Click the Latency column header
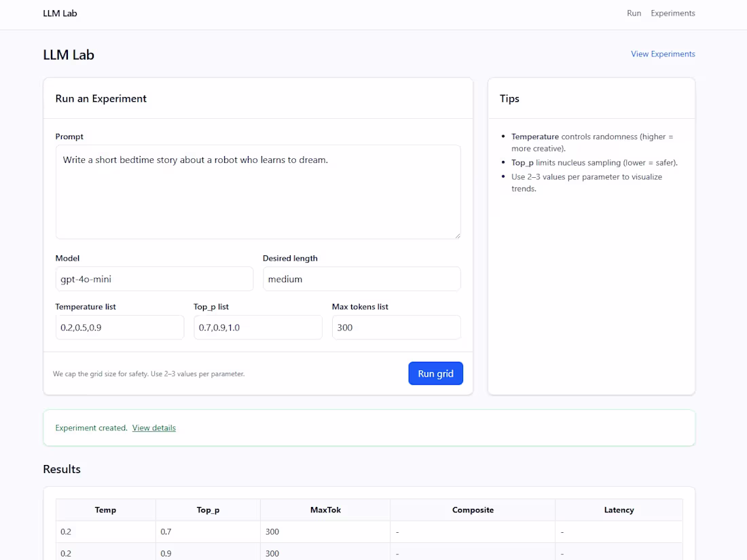 point(619,510)
